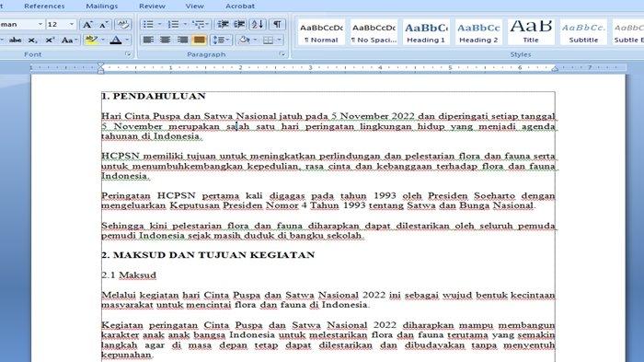
Task: Sort the selected text alphabetically
Action: click(x=258, y=24)
